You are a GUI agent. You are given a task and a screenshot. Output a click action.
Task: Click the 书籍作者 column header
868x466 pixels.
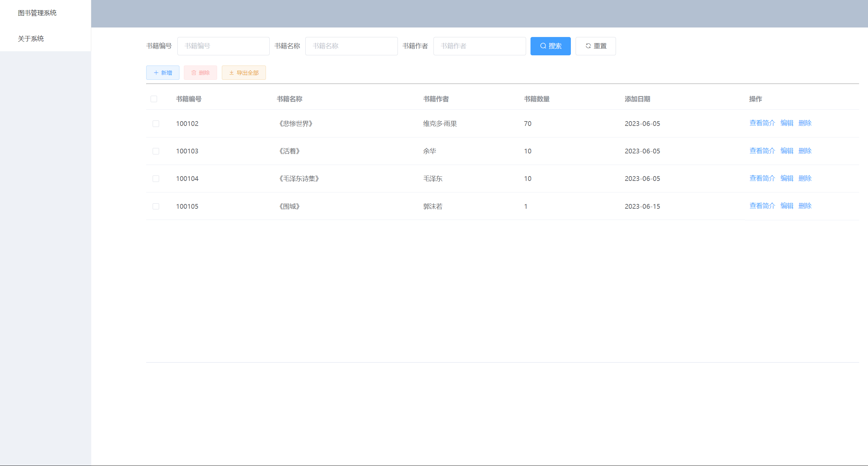point(436,99)
